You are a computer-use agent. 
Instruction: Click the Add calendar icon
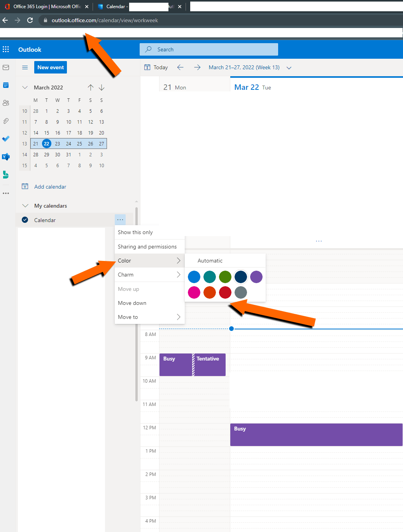tap(25, 186)
